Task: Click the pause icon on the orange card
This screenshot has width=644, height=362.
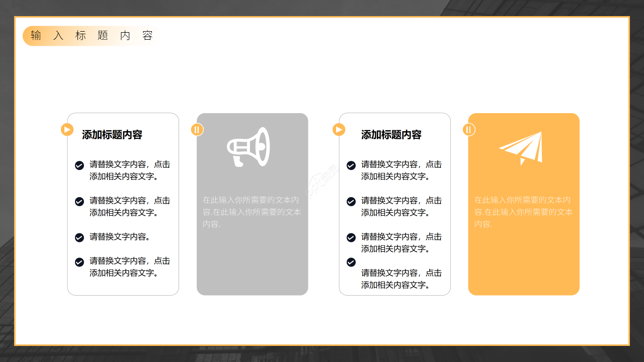Action: [x=469, y=129]
